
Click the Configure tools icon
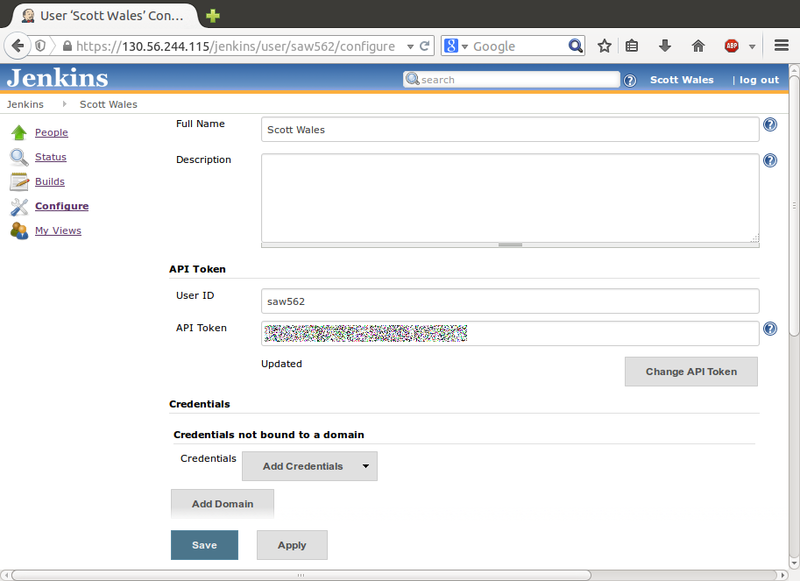[19, 207]
